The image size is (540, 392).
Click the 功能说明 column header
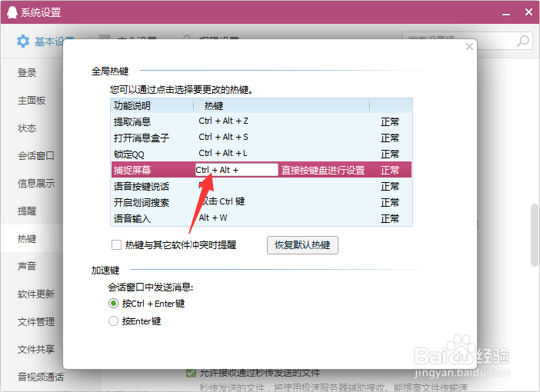(132, 105)
